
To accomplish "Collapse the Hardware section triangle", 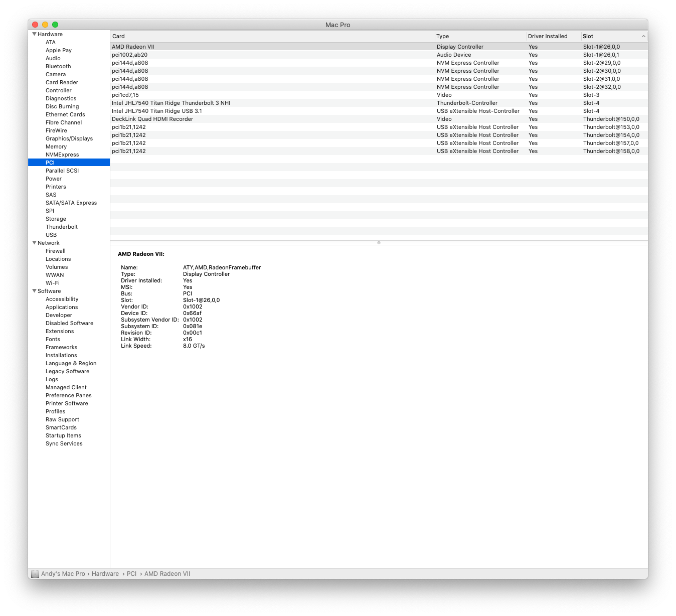I will (34, 34).
